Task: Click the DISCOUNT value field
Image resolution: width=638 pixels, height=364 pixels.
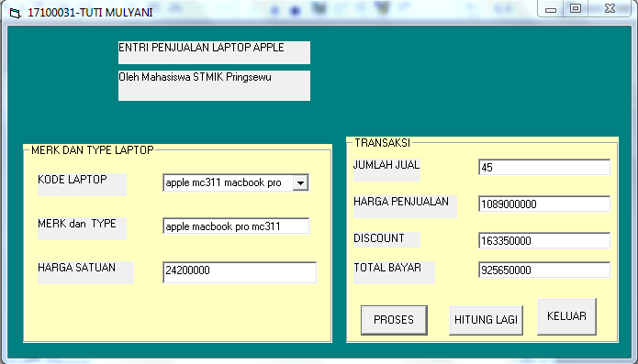Action: [544, 240]
